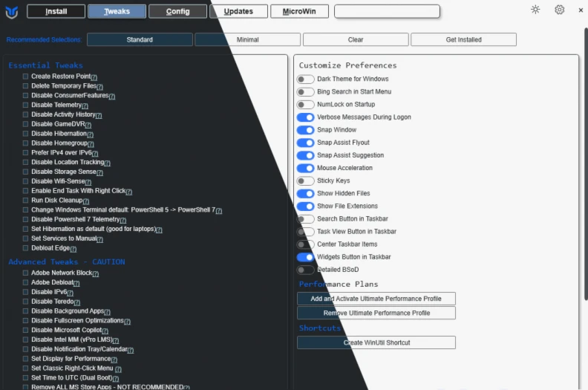The image size is (588, 390).
Task: Open help for Adobe Network Block
Action: [x=96, y=273]
